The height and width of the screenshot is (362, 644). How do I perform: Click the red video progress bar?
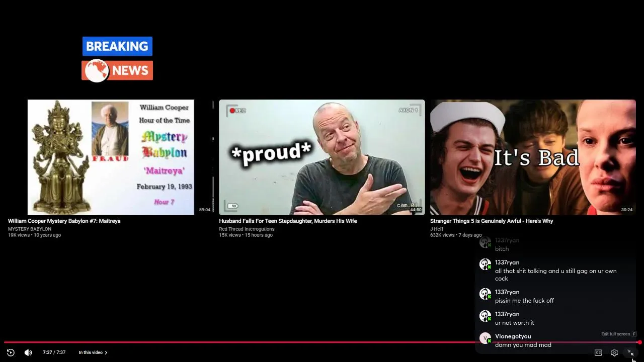pos(322,342)
